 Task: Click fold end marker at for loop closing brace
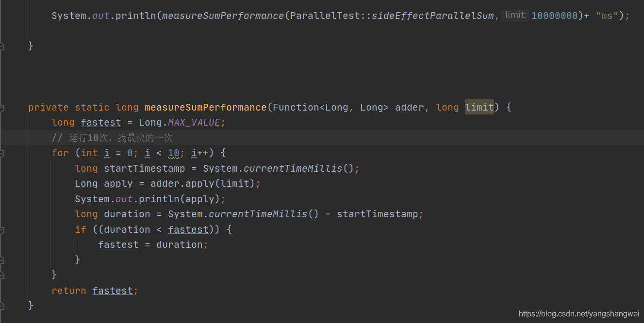pyautogui.click(x=2, y=275)
